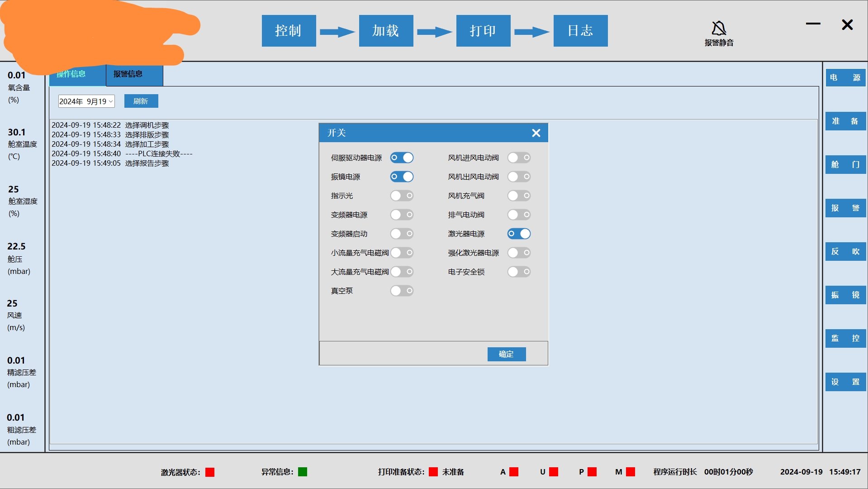This screenshot has height=489, width=868.
Task: Turn on 变频器启动 switch
Action: 402,234
